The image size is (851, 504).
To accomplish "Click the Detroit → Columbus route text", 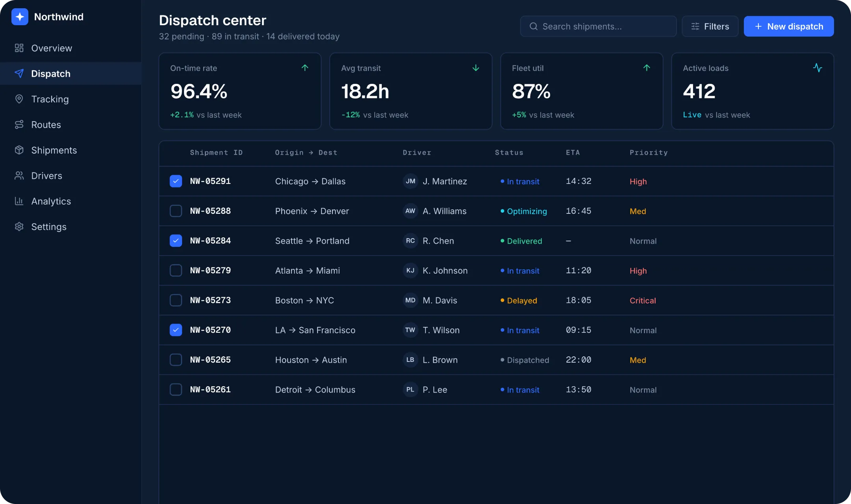I will pos(315,390).
